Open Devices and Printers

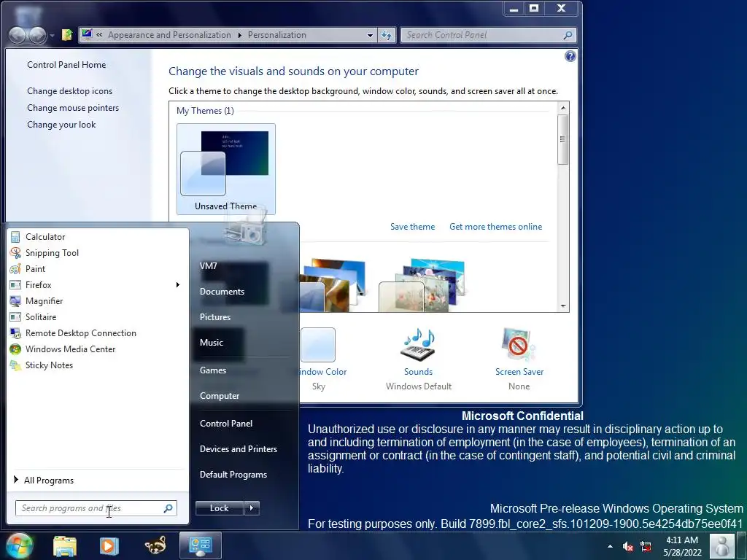coord(239,449)
